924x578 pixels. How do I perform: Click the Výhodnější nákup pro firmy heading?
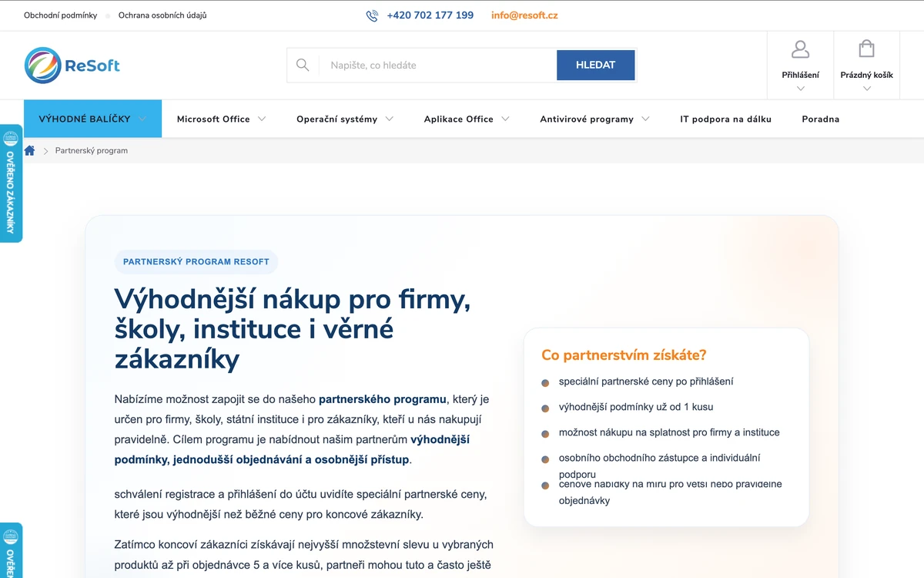[x=293, y=329]
